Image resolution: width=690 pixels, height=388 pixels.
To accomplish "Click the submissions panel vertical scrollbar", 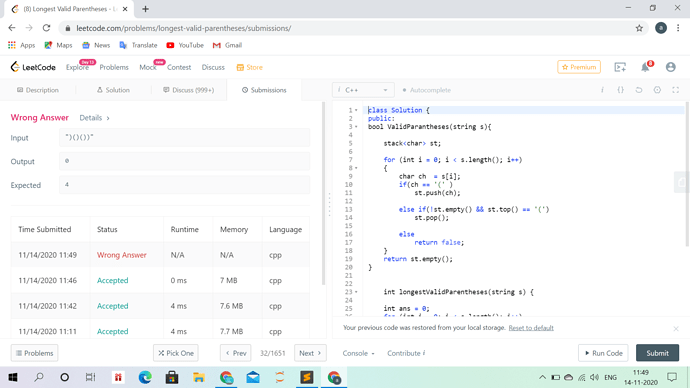I will [323, 194].
